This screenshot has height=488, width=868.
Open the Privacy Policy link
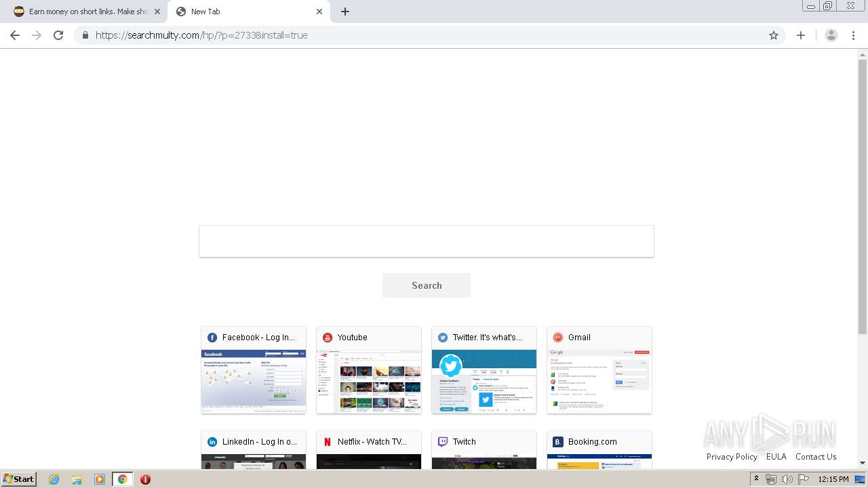pyautogui.click(x=732, y=457)
